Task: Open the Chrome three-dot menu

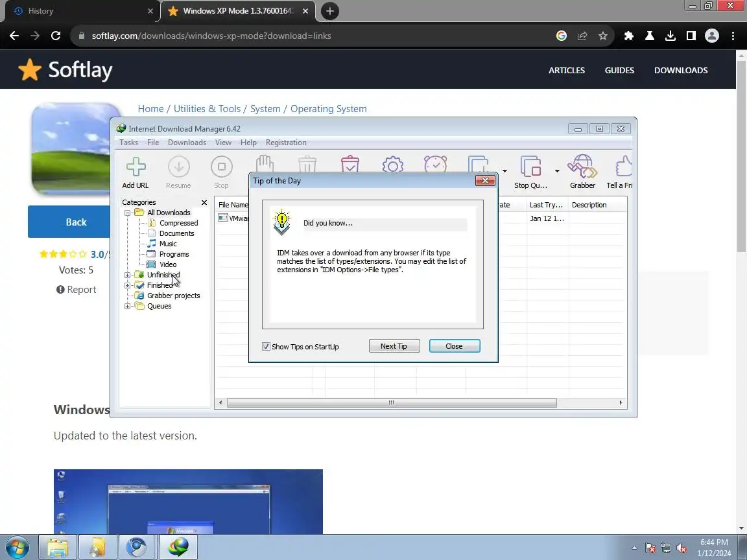Action: click(x=733, y=36)
